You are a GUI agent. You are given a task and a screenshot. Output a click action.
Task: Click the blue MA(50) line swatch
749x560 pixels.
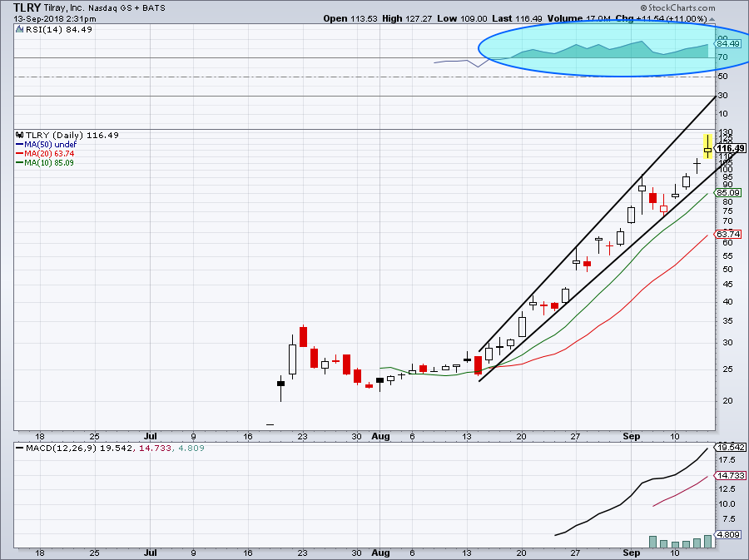point(20,144)
